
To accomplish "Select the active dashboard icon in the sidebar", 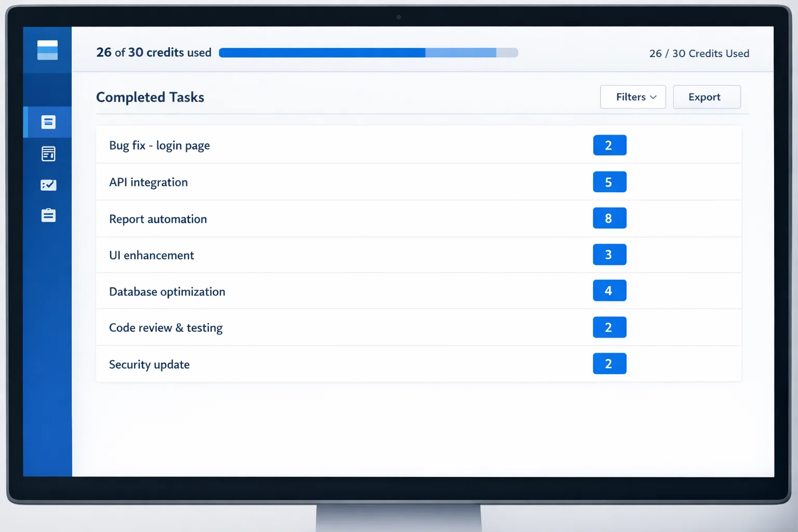I will tap(48, 122).
